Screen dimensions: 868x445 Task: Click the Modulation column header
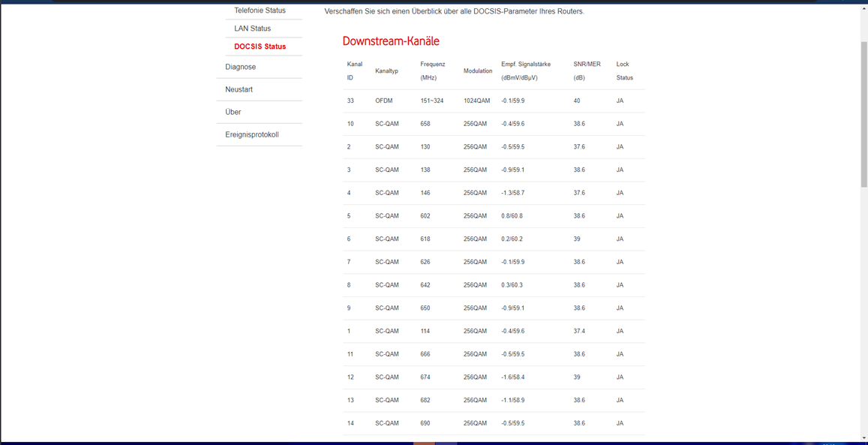click(x=478, y=71)
